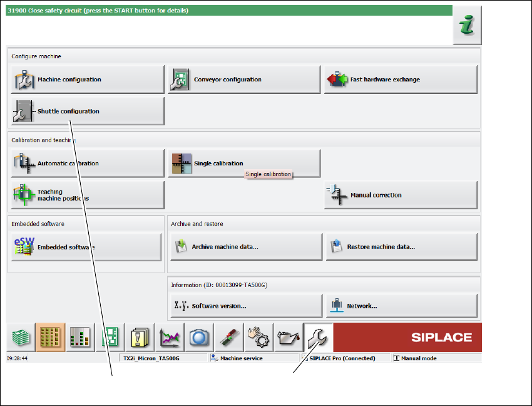532x406 pixels.
Task: Open the camera toolbar icon
Action: coord(199,337)
